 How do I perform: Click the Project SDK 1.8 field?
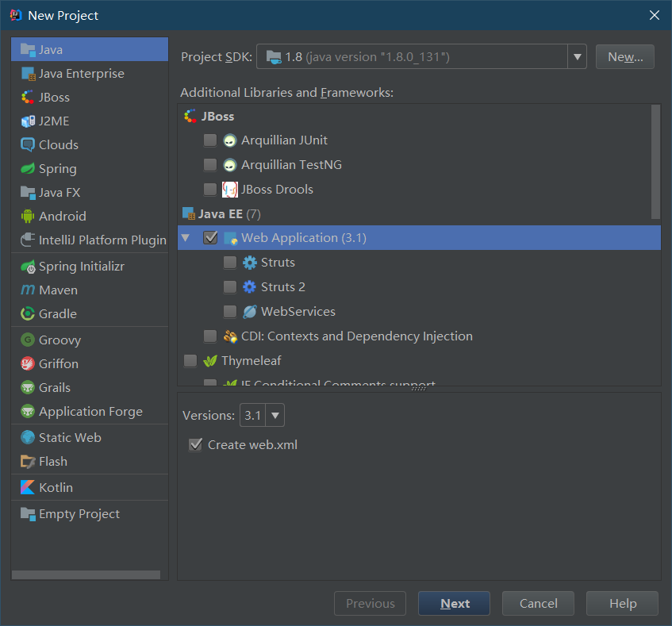pos(413,56)
